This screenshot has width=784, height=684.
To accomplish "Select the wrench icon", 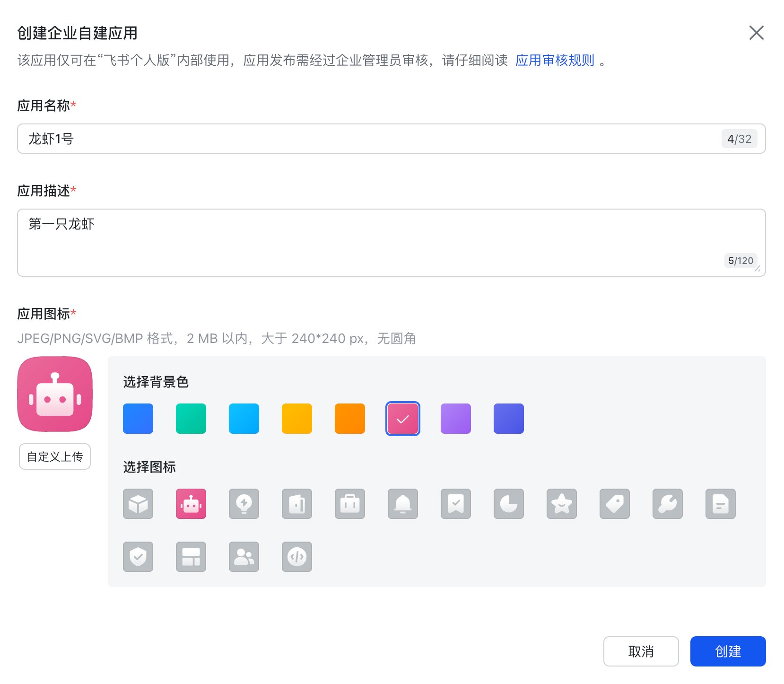I will (668, 504).
